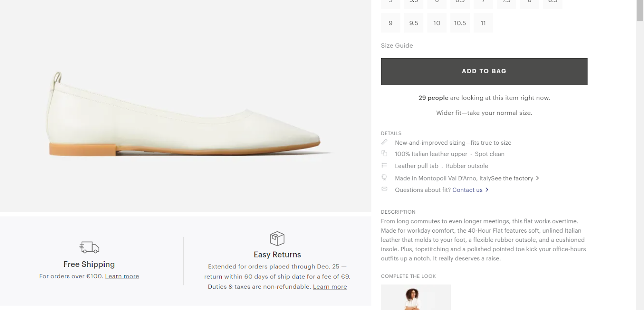Click the material icon beside Italian leather upper
644x310 pixels.
tap(384, 154)
